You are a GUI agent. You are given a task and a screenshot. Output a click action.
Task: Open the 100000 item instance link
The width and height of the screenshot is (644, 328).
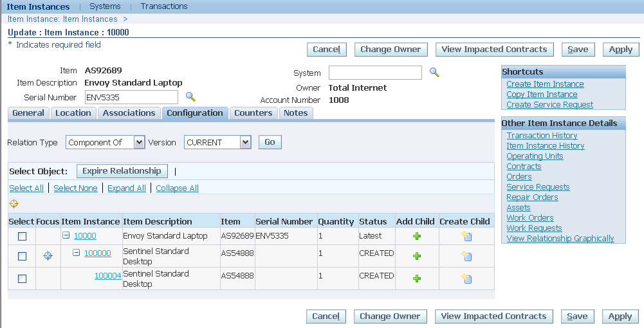pos(97,253)
